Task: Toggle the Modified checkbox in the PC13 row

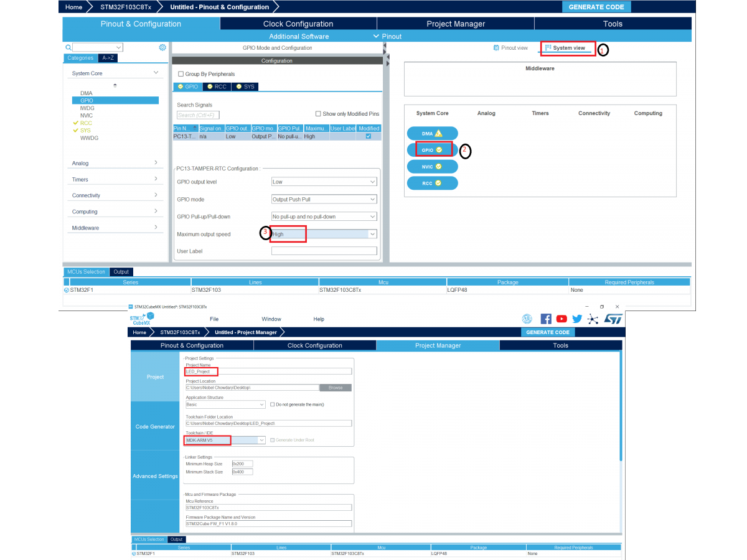Action: pyautogui.click(x=369, y=136)
